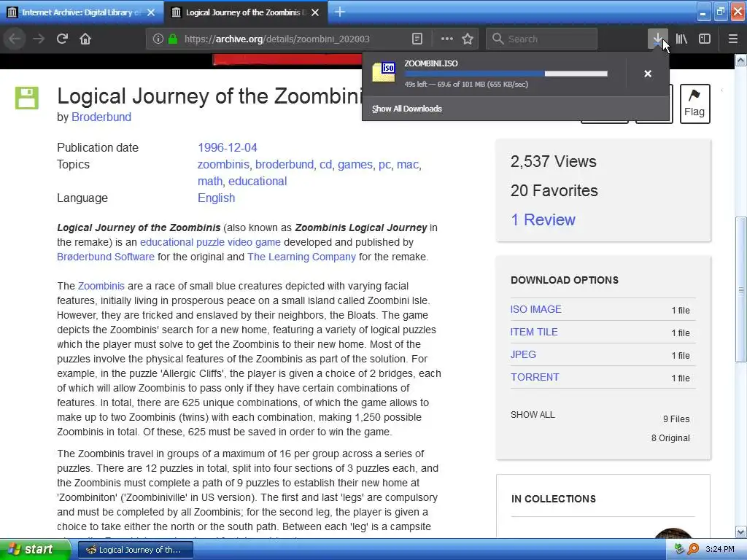
Task: Click the browser Back arrow button
Action: coord(15,39)
